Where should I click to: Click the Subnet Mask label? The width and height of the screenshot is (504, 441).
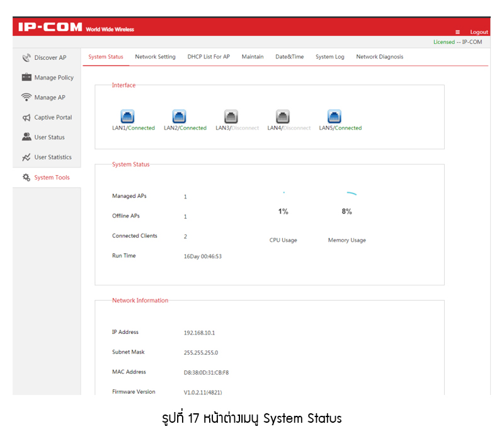(x=129, y=352)
